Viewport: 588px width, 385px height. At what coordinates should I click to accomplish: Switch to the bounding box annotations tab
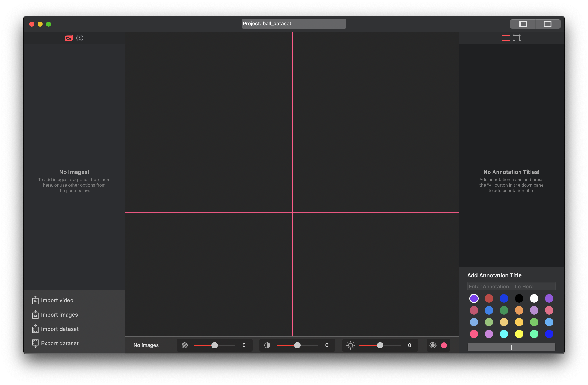pos(517,38)
